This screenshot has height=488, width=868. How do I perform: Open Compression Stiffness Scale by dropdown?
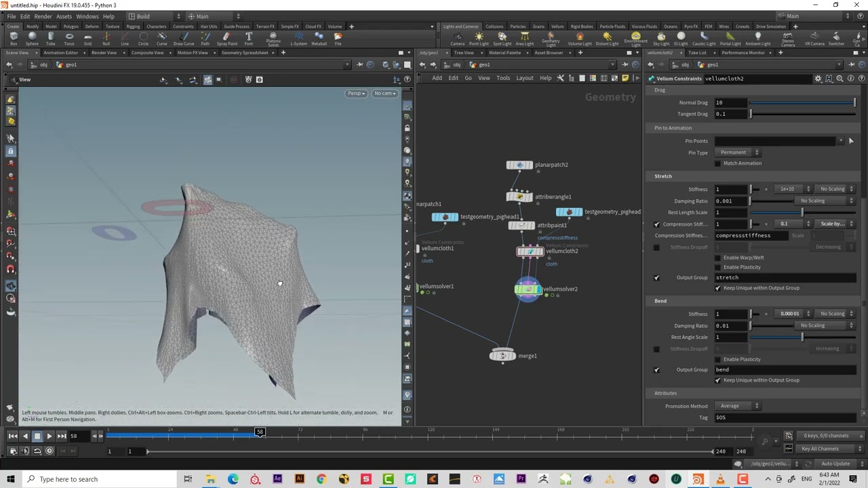pos(836,224)
